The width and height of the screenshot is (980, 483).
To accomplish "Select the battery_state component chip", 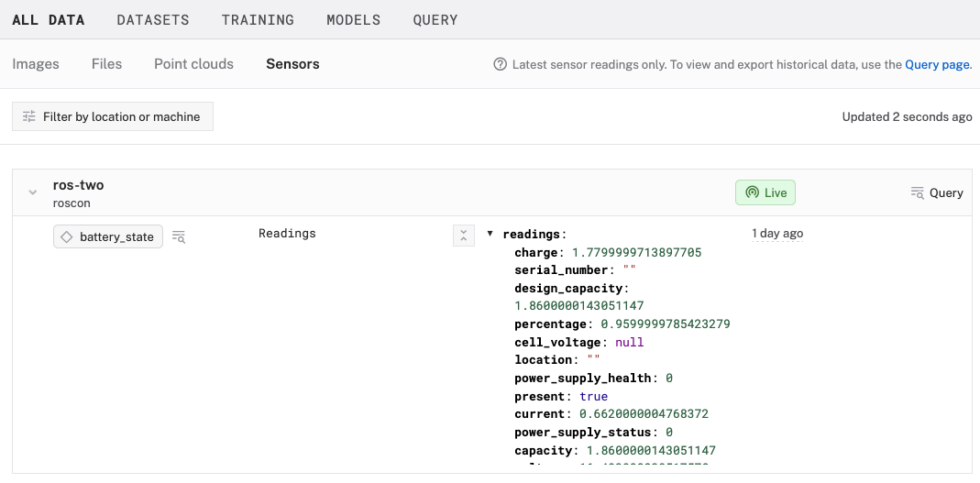I will 108,236.
